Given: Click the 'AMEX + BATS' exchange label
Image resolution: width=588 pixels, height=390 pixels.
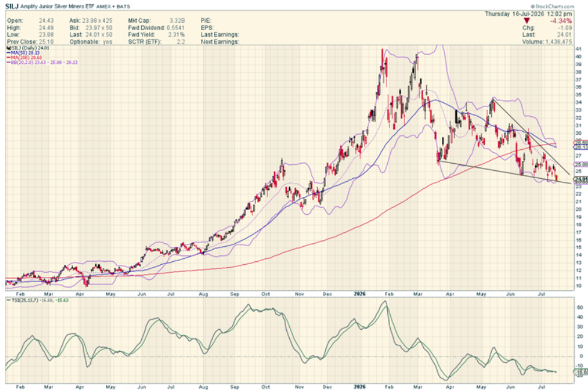Looking at the screenshot, I should (x=113, y=7).
